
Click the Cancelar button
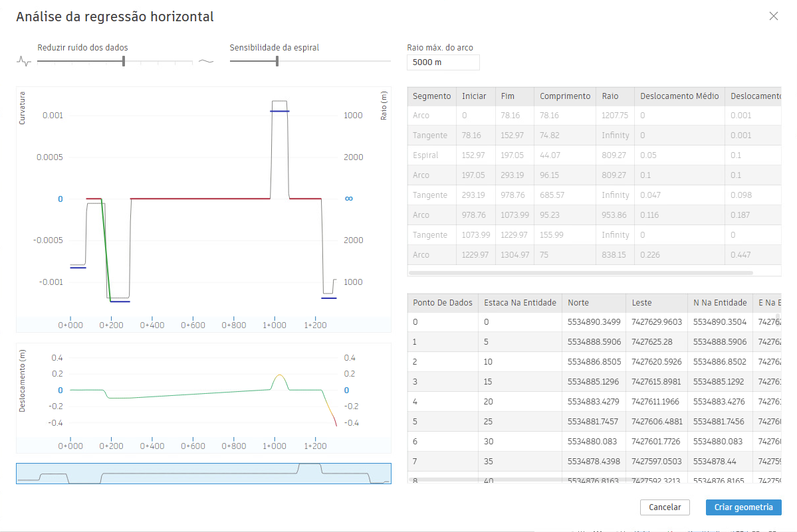coord(664,507)
